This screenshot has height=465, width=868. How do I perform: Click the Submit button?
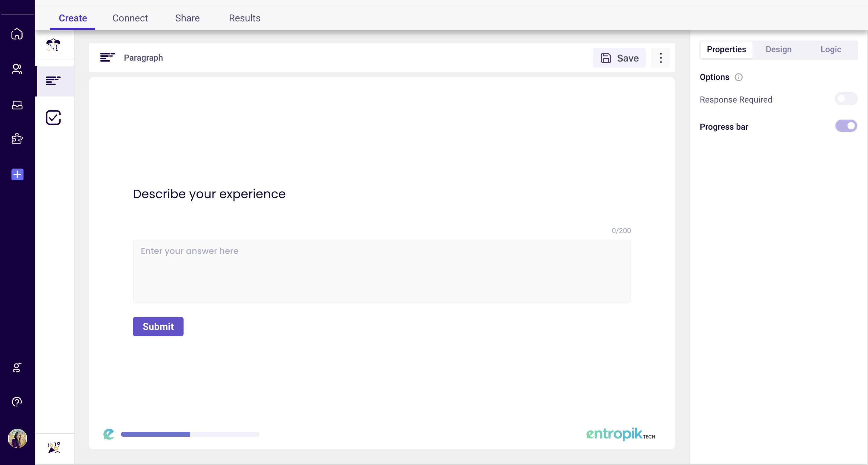(158, 326)
